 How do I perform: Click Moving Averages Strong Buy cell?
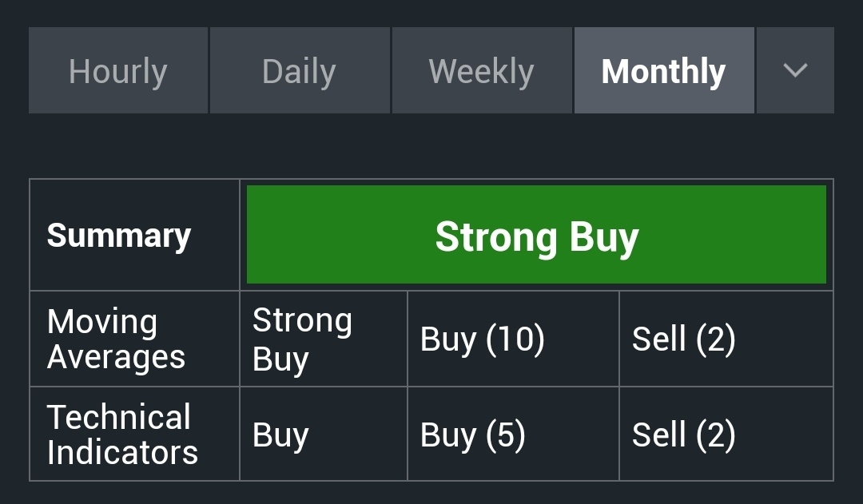pyautogui.click(x=324, y=339)
